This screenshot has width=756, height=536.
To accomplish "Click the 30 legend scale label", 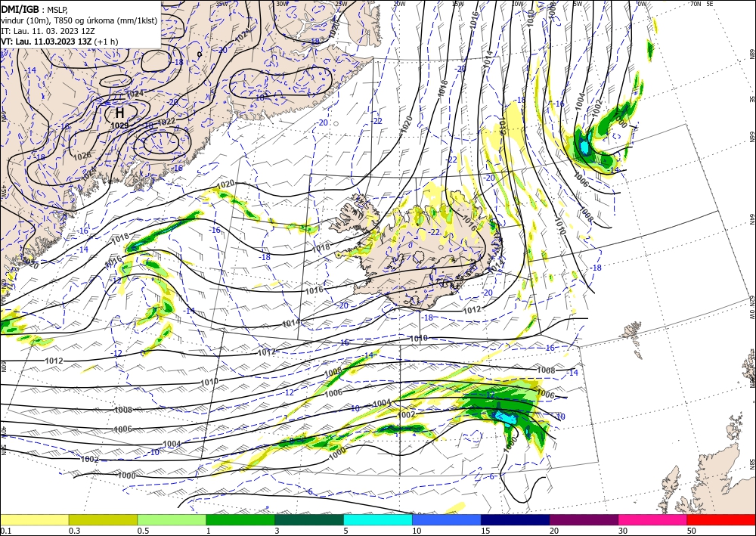I will [623, 531].
